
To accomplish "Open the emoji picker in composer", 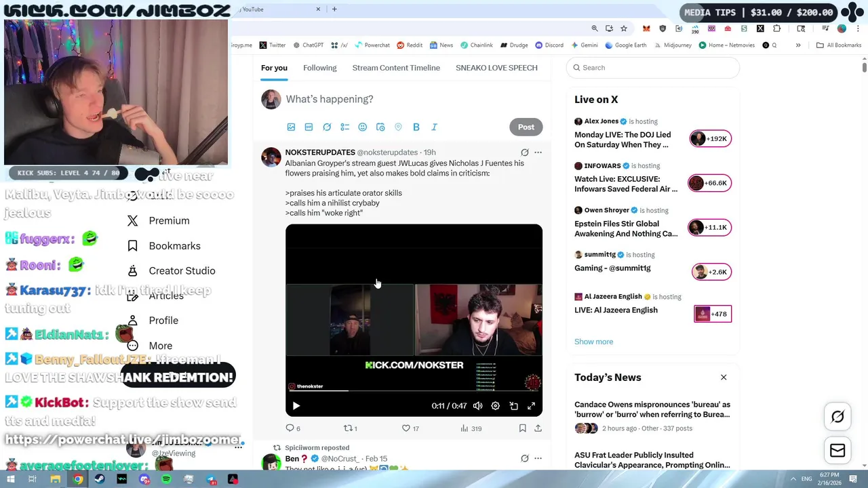I will click(362, 127).
